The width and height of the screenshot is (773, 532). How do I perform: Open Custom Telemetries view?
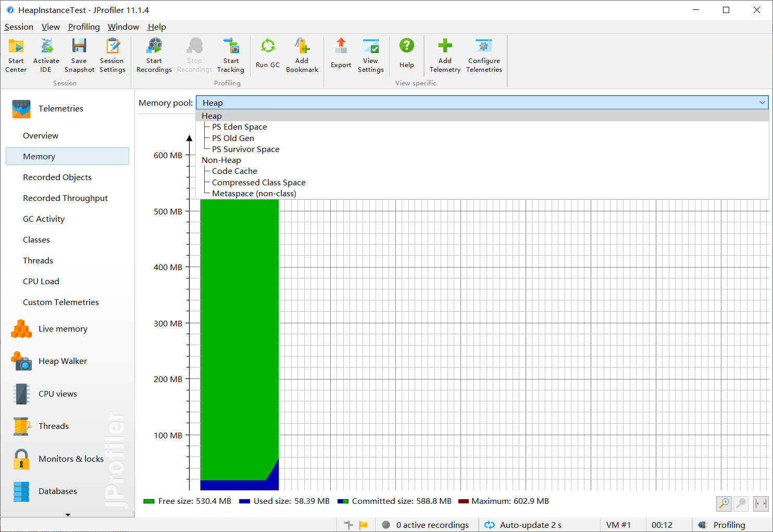pyautogui.click(x=67, y=302)
